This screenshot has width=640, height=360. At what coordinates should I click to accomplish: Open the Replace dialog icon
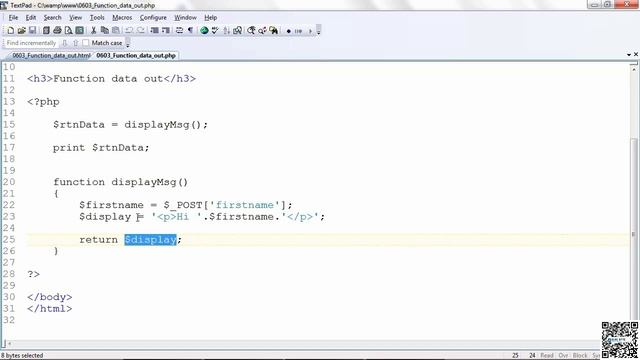262,31
